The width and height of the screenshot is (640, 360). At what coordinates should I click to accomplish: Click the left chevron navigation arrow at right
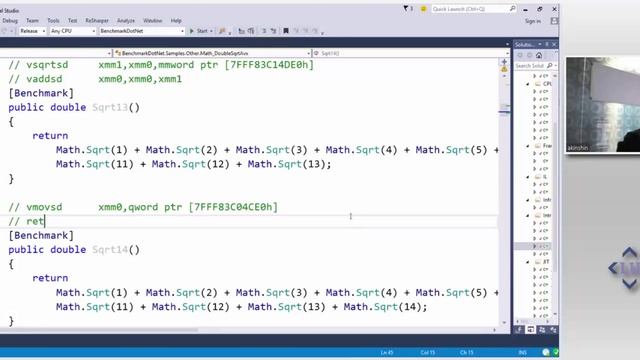613,268
